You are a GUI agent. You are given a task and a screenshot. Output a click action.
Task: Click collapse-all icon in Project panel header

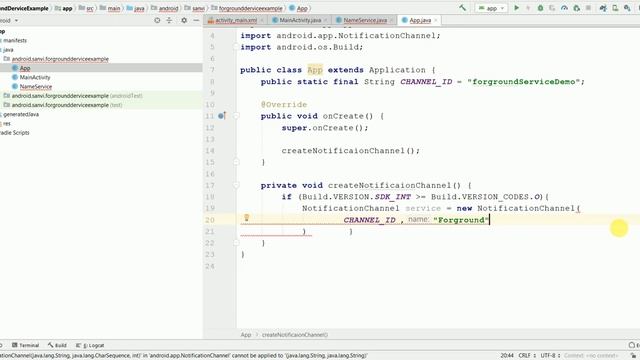pyautogui.click(x=169, y=20)
